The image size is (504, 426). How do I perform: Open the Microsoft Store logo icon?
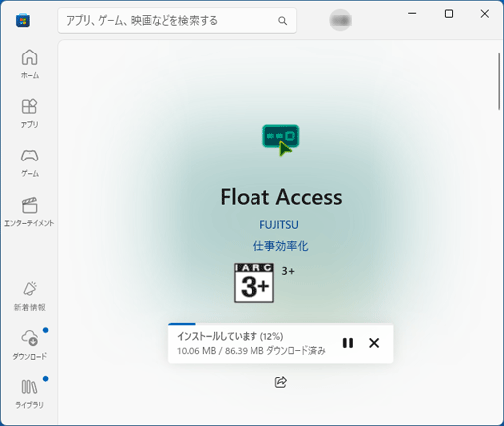point(23,20)
